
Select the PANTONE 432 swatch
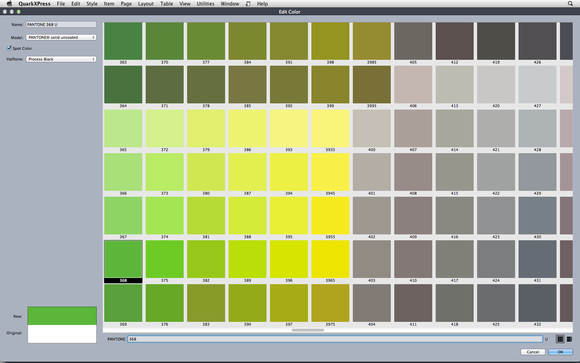pyautogui.click(x=537, y=303)
